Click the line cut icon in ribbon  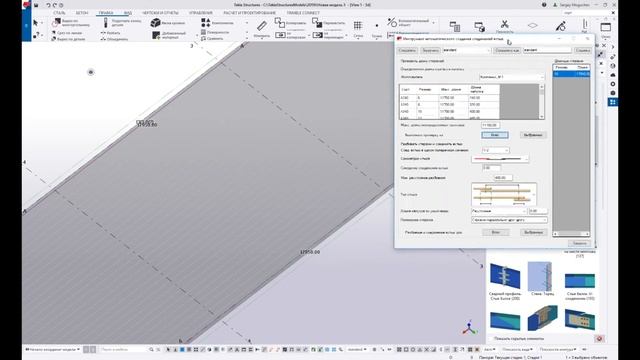tap(54, 33)
